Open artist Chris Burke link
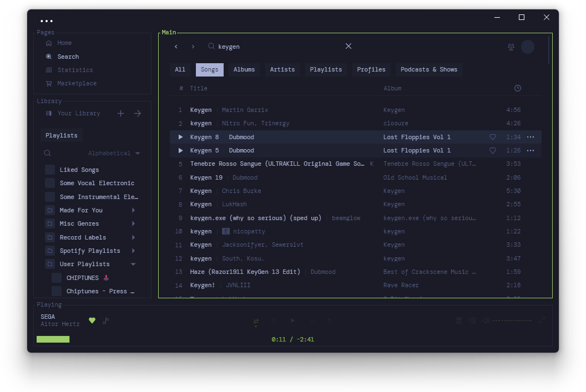 [x=241, y=191]
